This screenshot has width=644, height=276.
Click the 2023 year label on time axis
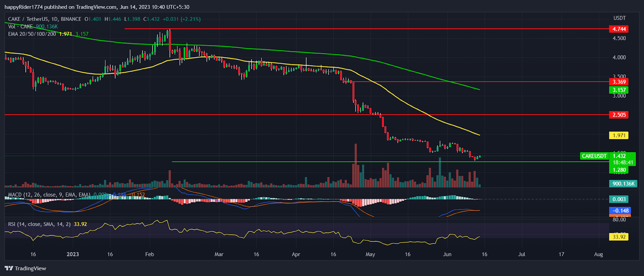point(72,254)
